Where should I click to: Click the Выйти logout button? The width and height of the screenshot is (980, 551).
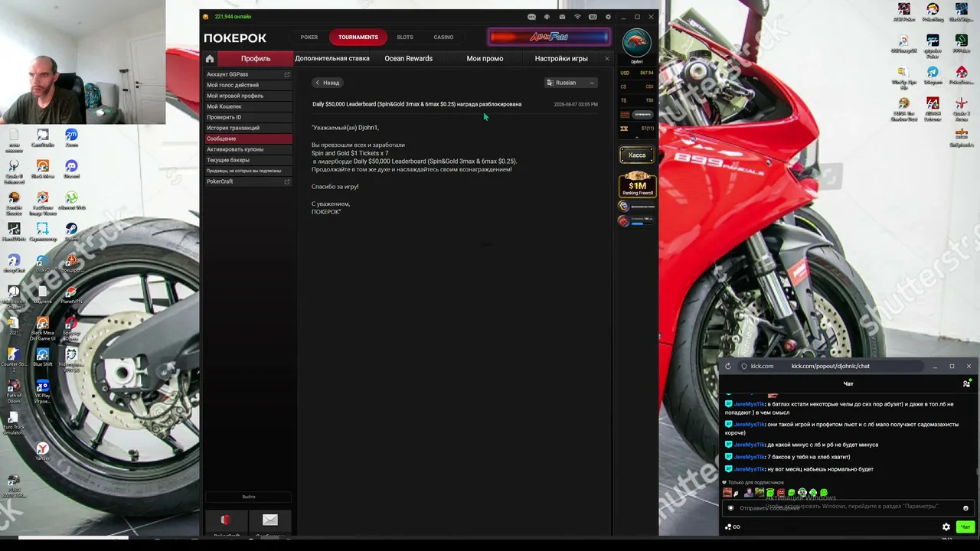point(249,497)
